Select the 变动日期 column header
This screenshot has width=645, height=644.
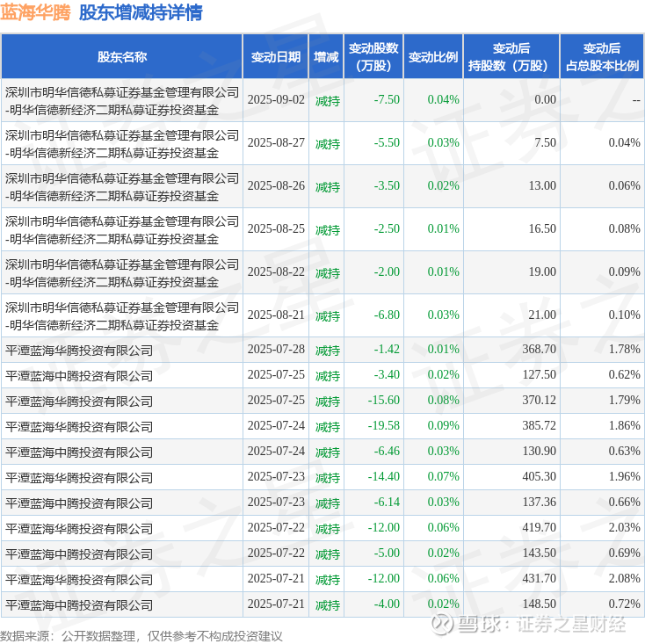[x=276, y=57]
